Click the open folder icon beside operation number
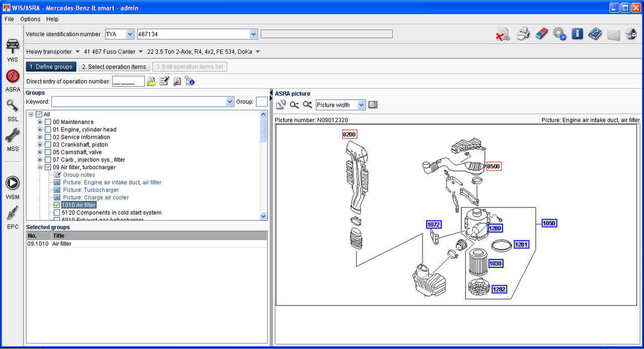Image resolution: width=644 pixels, height=349 pixels. click(151, 81)
